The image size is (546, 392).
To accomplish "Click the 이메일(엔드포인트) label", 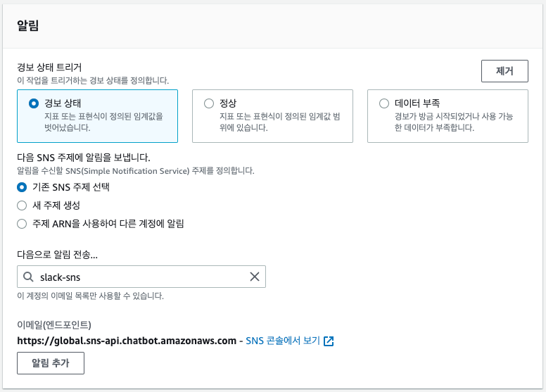I will (x=54, y=324).
